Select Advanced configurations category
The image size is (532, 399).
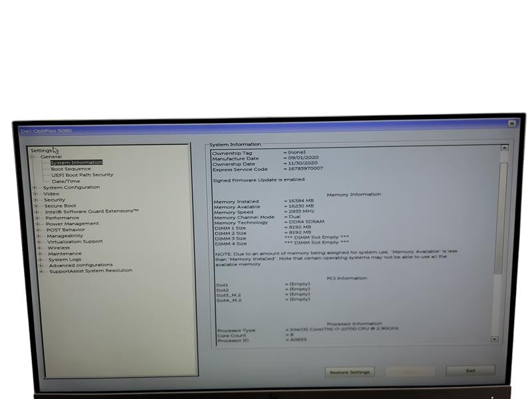80,265
